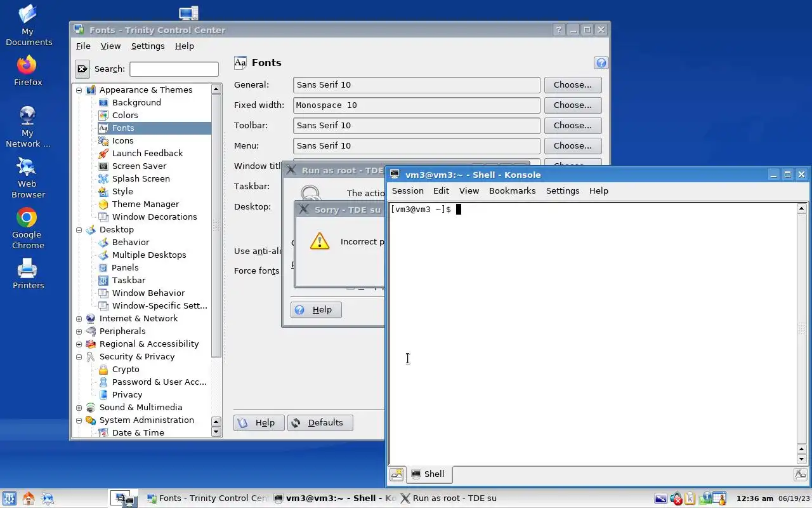Image resolution: width=812 pixels, height=508 pixels.
Task: Open Session menu in Konsole
Action: pos(408,190)
